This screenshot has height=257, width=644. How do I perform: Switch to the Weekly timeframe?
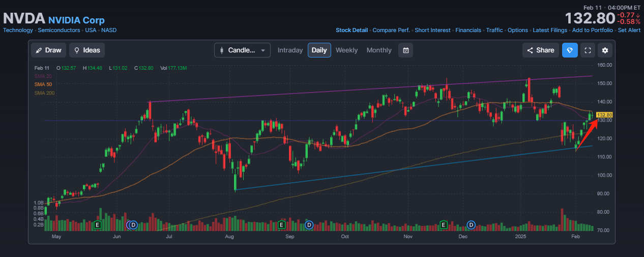point(346,50)
